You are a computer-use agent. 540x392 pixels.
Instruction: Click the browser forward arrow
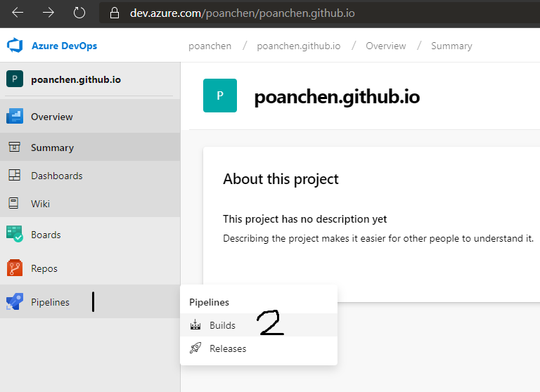(x=49, y=13)
